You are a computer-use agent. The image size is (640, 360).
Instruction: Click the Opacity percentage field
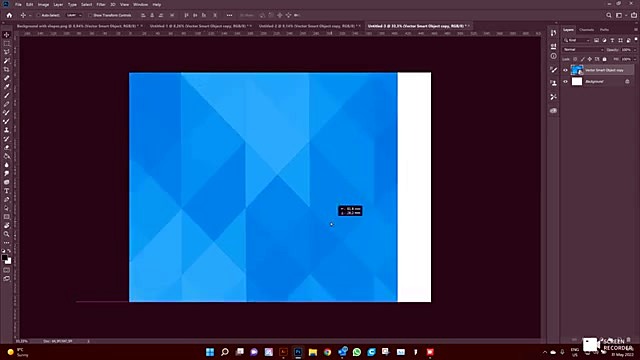[x=626, y=50]
